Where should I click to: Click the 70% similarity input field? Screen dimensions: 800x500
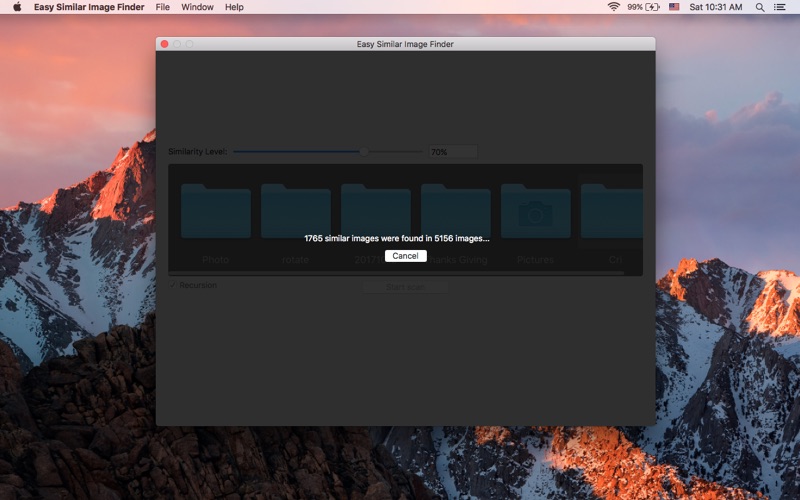pyautogui.click(x=453, y=152)
